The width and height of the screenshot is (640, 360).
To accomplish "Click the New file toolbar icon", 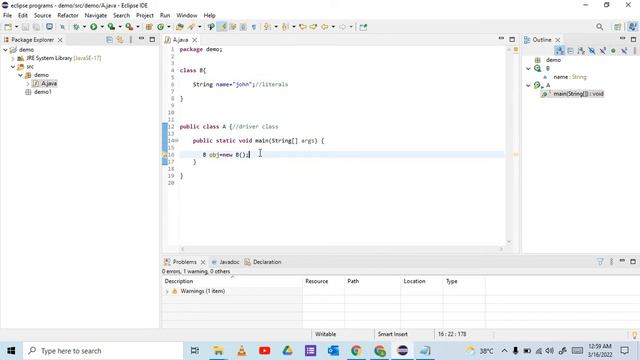I will (x=8, y=27).
